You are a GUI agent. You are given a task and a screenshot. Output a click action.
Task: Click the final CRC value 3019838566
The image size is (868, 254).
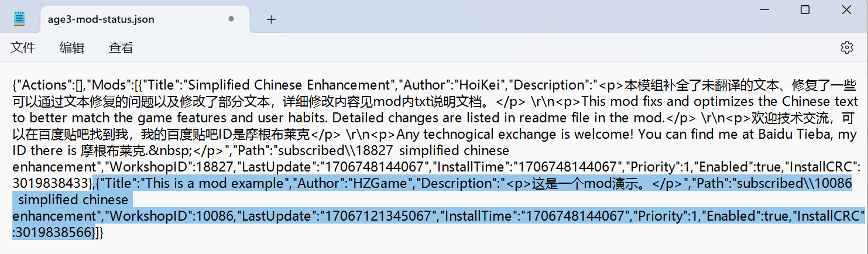(x=56, y=232)
